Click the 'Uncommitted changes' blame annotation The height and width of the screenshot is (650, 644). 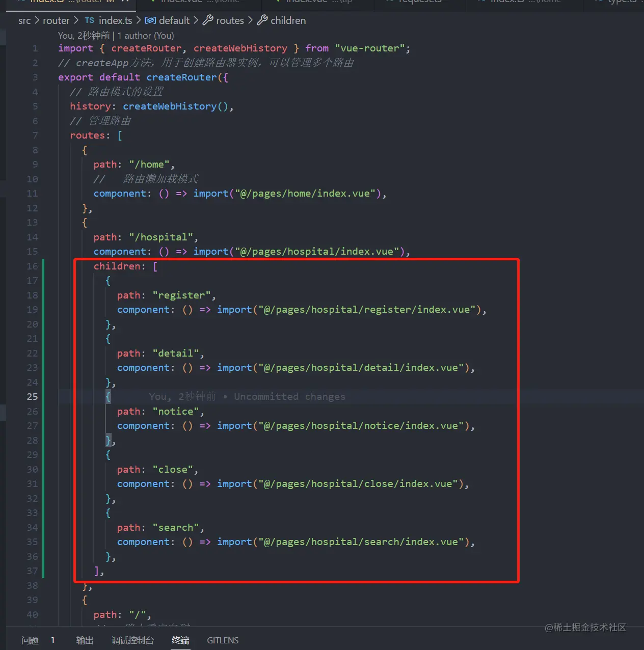click(x=289, y=397)
